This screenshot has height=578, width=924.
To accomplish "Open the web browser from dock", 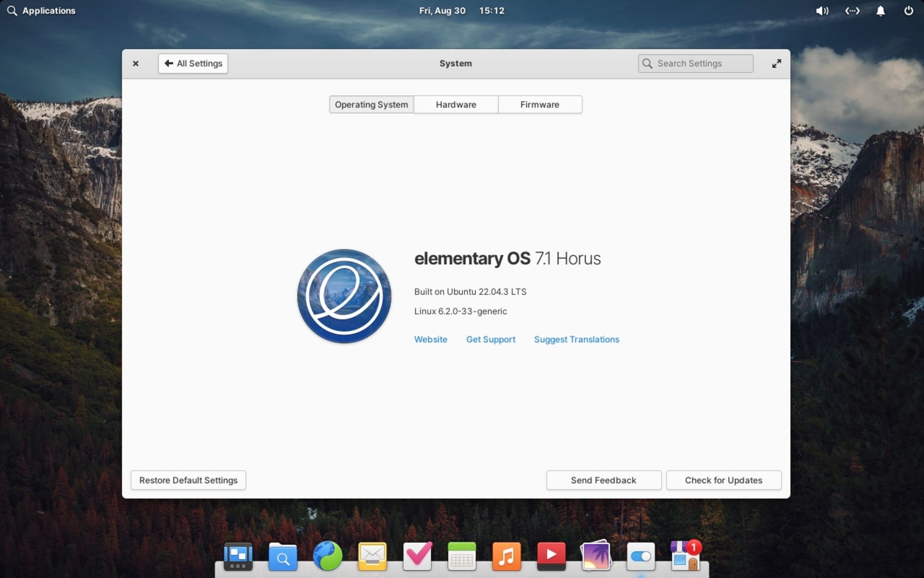I will [327, 555].
